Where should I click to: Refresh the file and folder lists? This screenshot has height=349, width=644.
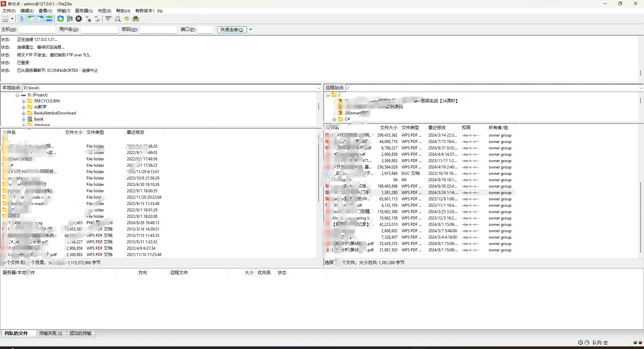click(60, 19)
